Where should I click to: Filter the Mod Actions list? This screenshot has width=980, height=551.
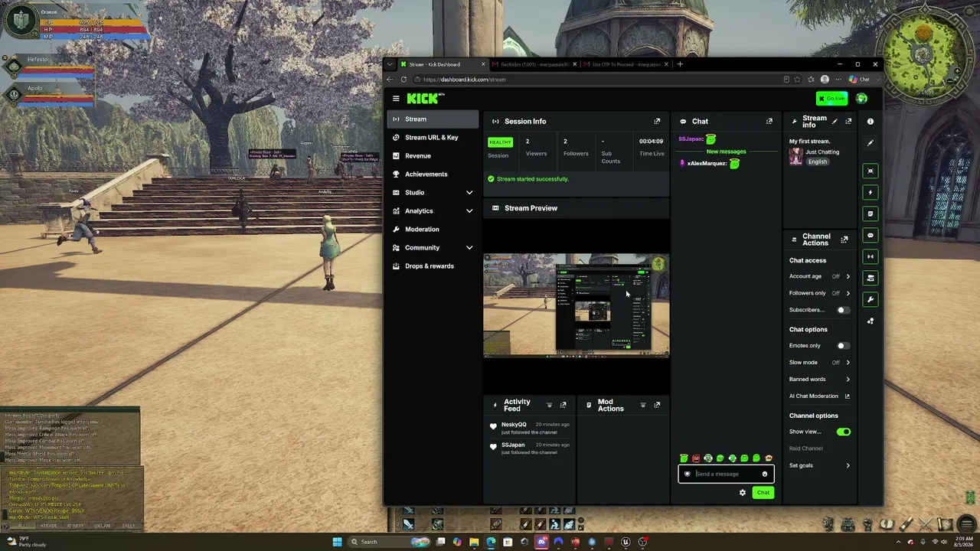643,405
